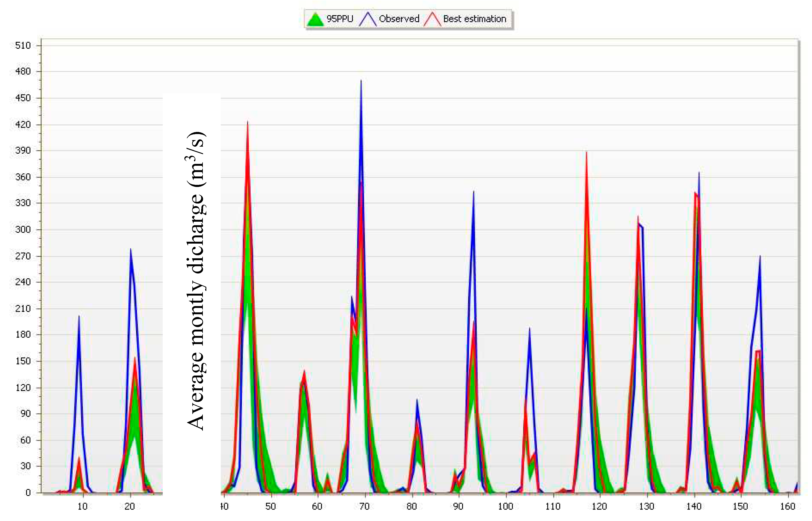Image resolution: width=812 pixels, height=521 pixels.
Task: Select the 510 tick on y-axis
Action: point(23,46)
